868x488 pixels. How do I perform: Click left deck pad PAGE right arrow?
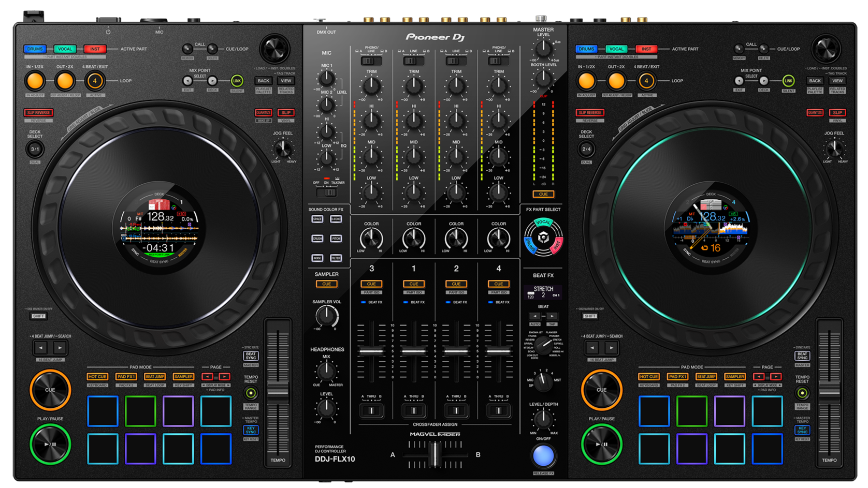pyautogui.click(x=224, y=377)
